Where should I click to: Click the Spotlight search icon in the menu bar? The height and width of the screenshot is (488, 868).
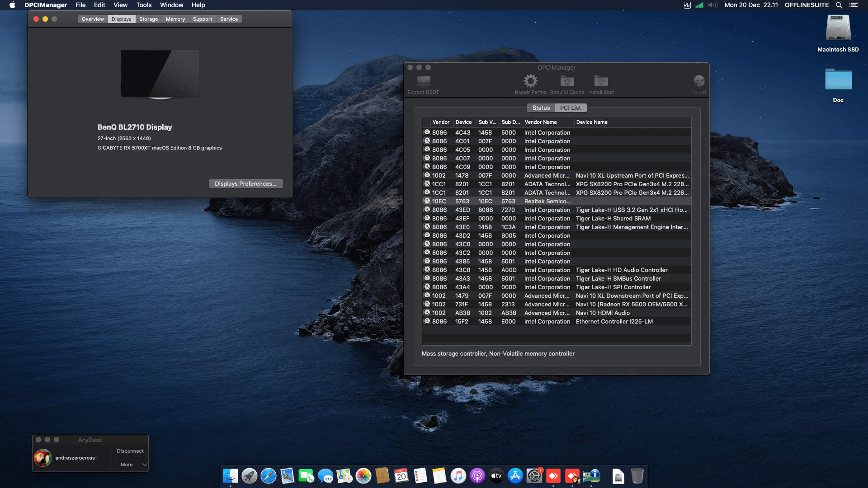pyautogui.click(x=839, y=5)
